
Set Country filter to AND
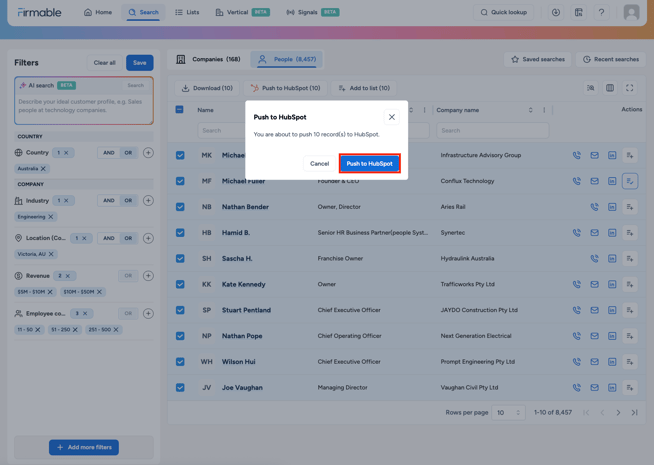pos(109,153)
